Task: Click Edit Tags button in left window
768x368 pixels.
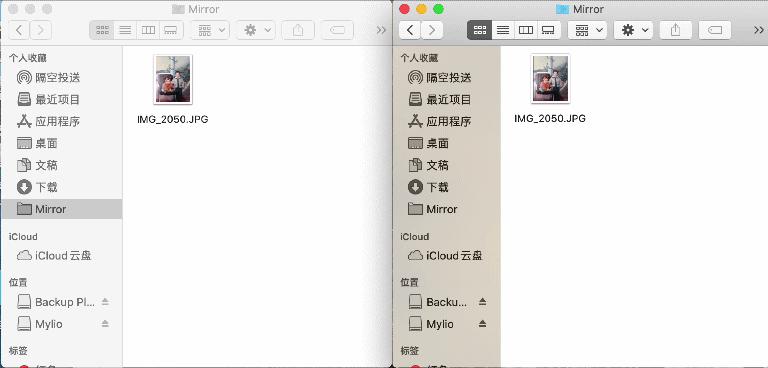Action: [337, 30]
